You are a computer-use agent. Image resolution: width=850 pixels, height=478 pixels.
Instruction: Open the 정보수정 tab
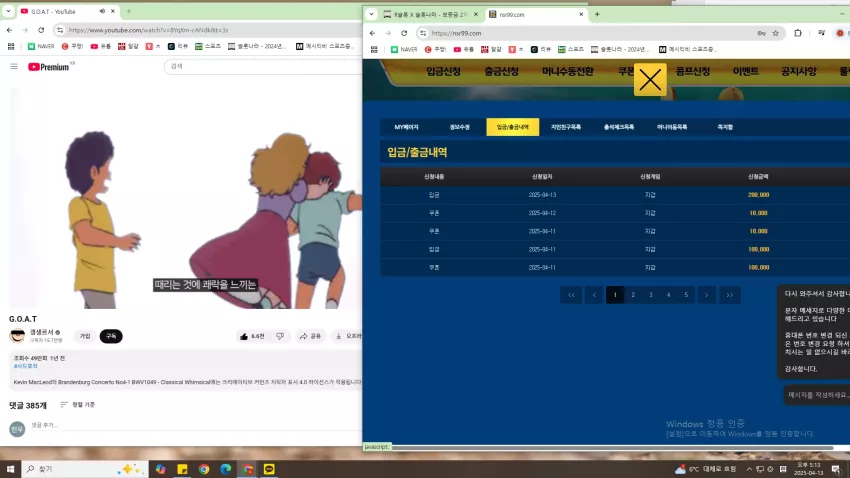460,127
